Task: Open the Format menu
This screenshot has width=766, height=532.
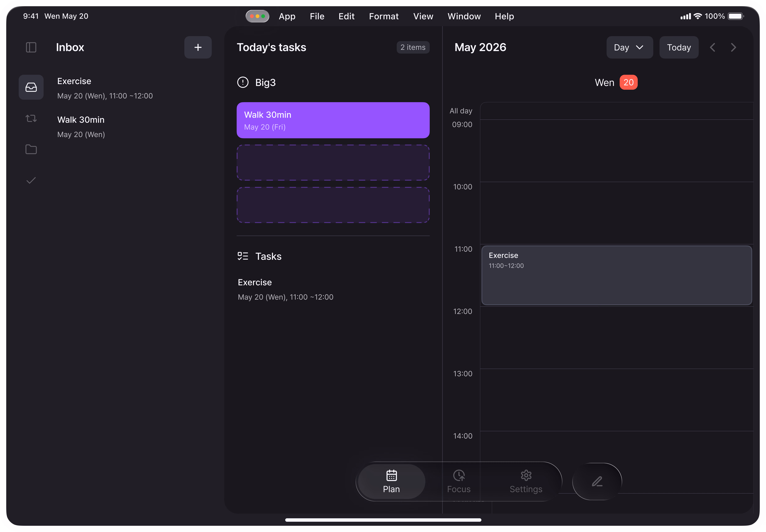Action: (x=383, y=16)
